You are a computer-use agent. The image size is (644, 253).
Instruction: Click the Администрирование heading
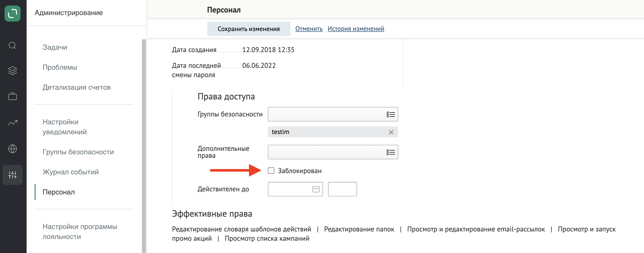click(x=69, y=13)
